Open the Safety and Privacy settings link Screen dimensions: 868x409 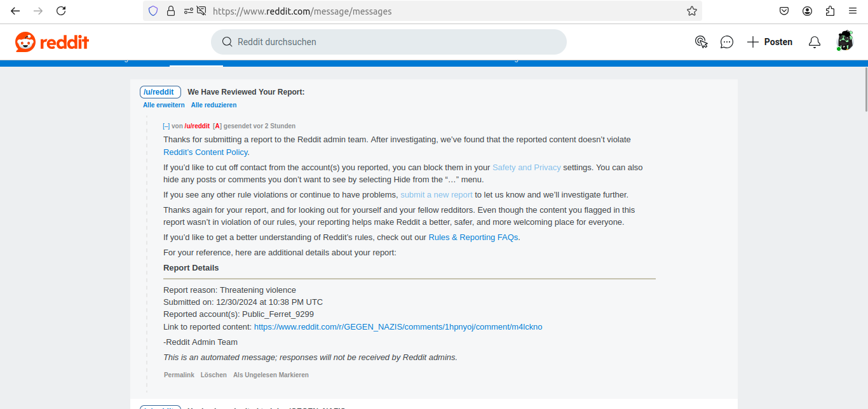[527, 168]
